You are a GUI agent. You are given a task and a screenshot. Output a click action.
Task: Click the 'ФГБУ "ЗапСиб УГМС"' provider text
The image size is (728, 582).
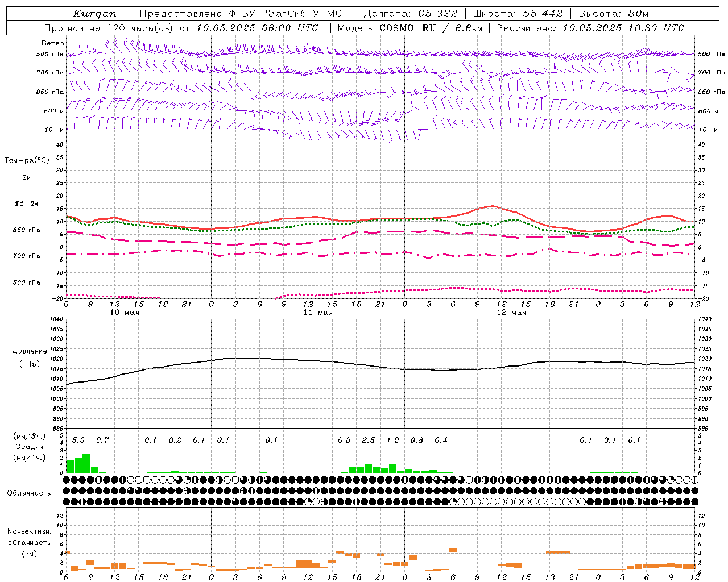pyautogui.click(x=288, y=14)
